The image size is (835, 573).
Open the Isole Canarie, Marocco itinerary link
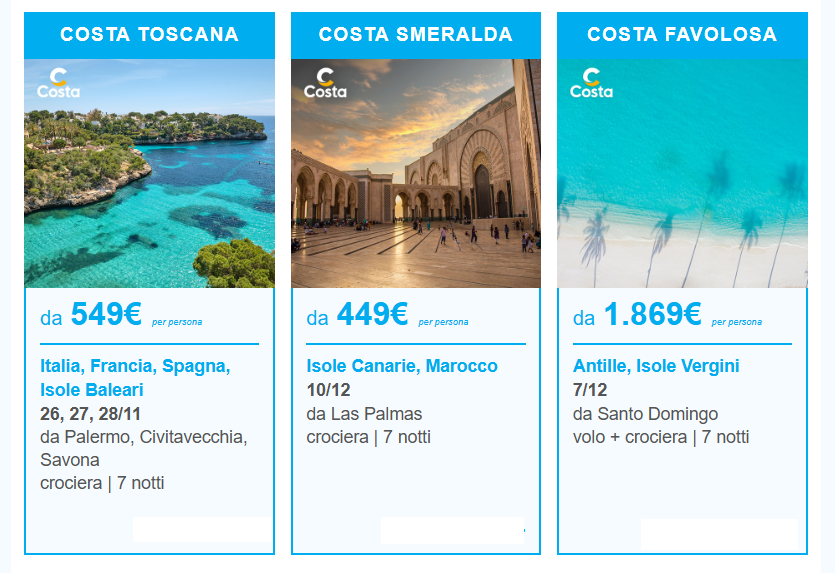coord(402,366)
